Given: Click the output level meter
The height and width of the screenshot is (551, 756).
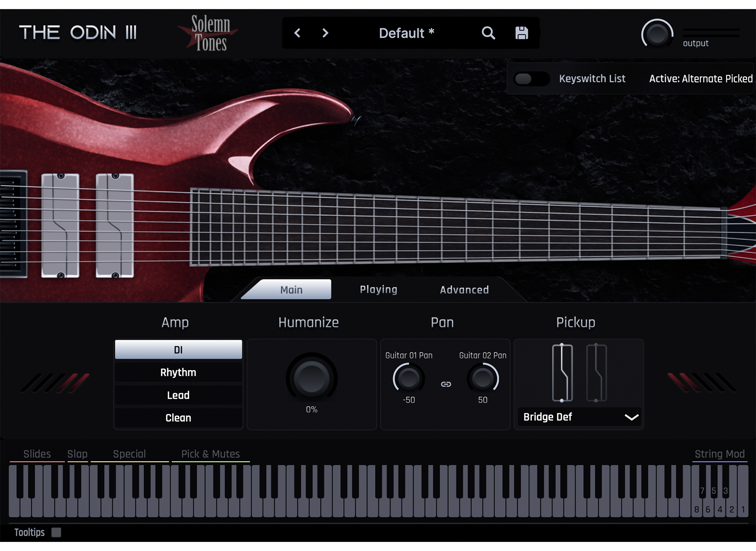Looking at the screenshot, I should 711,33.
